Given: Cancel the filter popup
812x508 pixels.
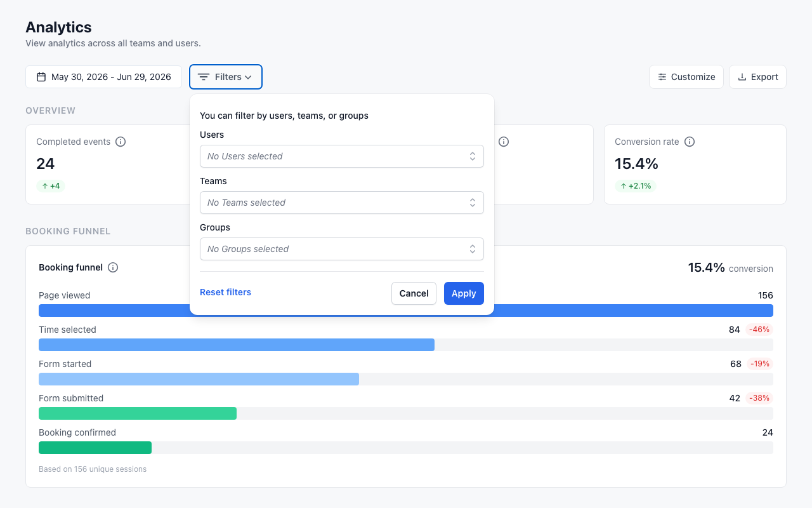Looking at the screenshot, I should point(414,293).
